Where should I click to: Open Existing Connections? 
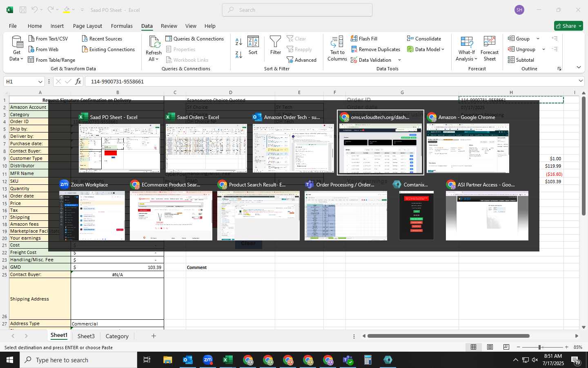pyautogui.click(x=108, y=49)
